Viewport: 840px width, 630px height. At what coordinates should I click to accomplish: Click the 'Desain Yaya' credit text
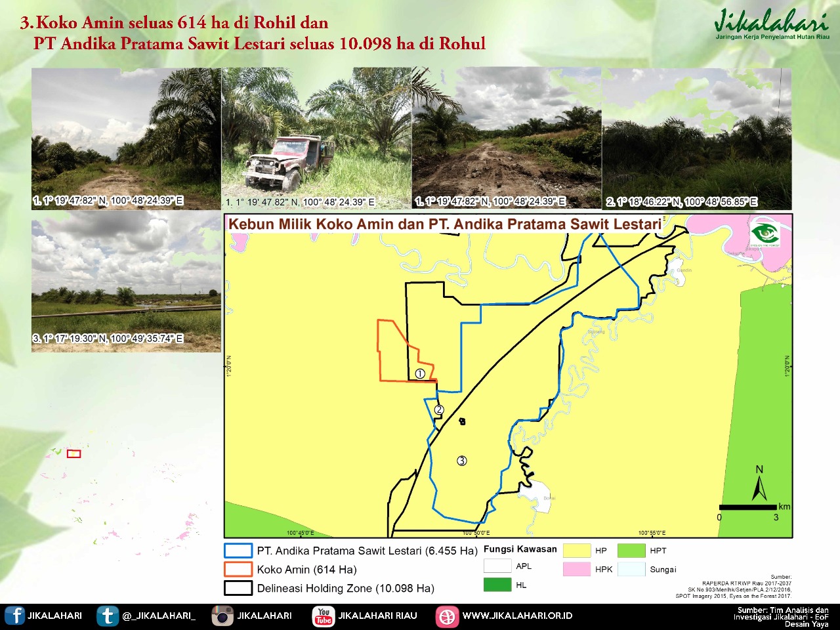tap(807, 624)
